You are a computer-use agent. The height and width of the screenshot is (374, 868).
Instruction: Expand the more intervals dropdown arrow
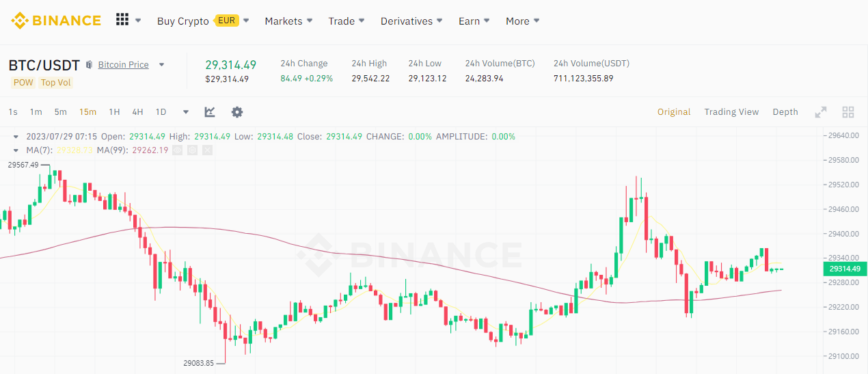[186, 112]
